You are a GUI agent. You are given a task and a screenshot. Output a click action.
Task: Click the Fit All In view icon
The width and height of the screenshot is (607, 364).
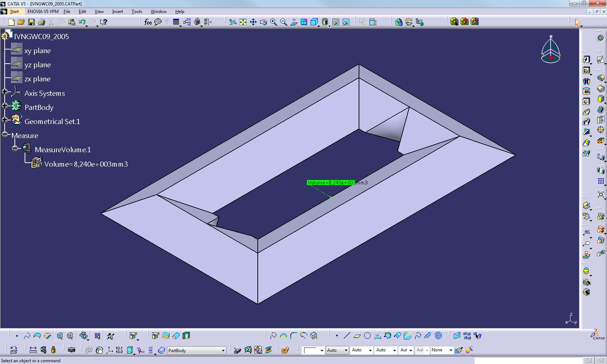point(243,22)
